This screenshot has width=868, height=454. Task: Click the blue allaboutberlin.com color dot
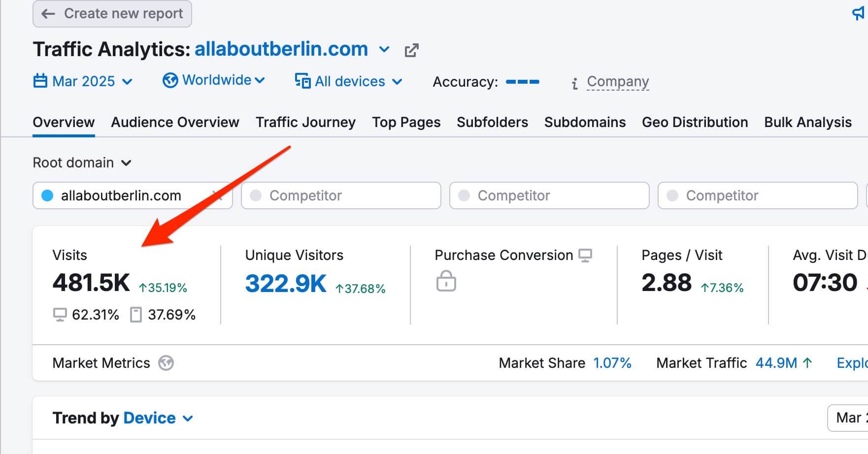click(47, 196)
